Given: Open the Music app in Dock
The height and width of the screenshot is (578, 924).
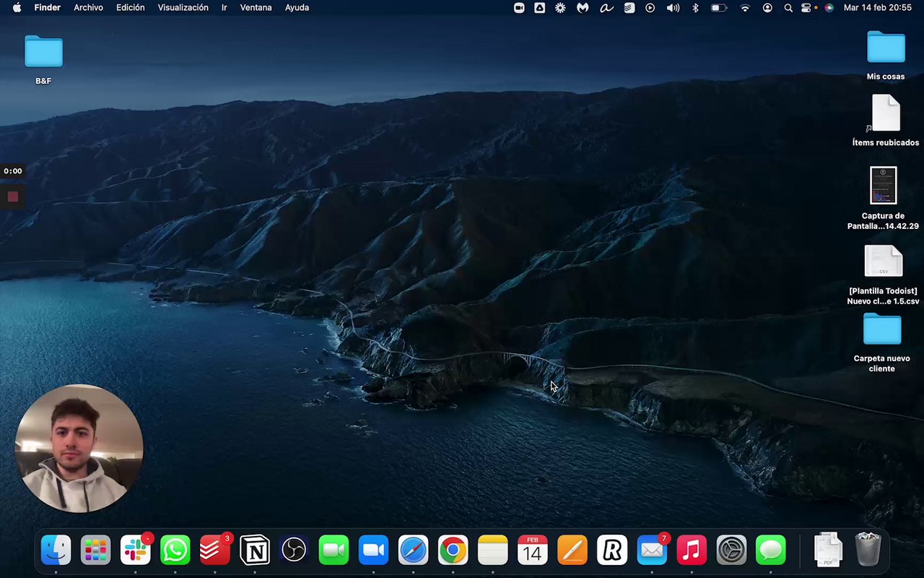Looking at the screenshot, I should click(x=692, y=551).
